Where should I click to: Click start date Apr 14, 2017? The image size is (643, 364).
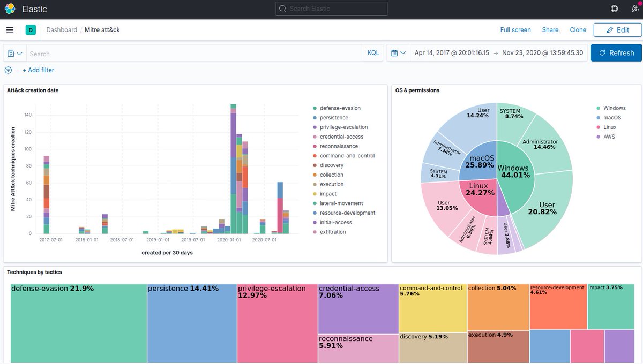coord(452,53)
